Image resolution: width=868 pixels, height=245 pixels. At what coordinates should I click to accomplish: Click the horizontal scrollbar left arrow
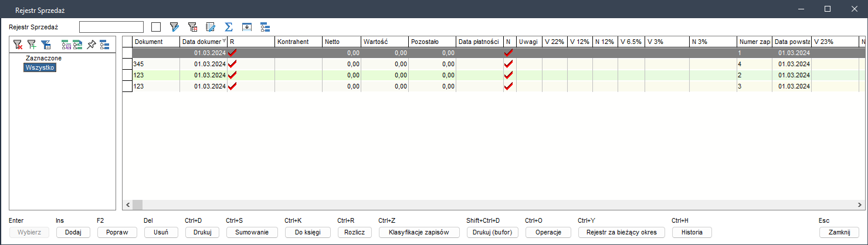pos(127,206)
